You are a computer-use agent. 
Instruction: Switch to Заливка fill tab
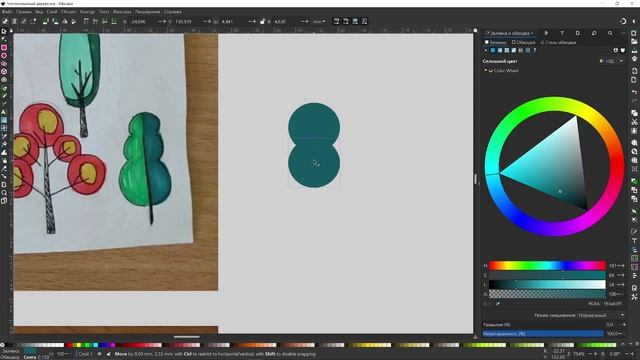click(x=495, y=42)
